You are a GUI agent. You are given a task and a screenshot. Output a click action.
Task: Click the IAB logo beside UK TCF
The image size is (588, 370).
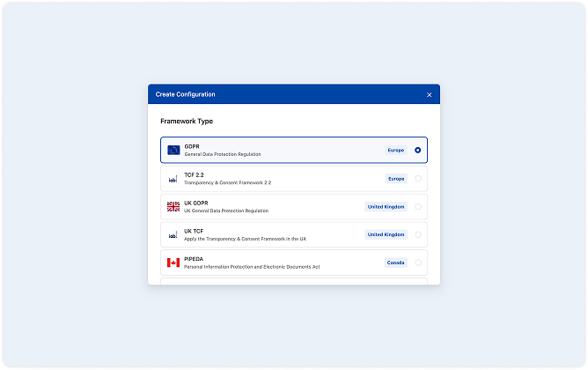(x=173, y=235)
